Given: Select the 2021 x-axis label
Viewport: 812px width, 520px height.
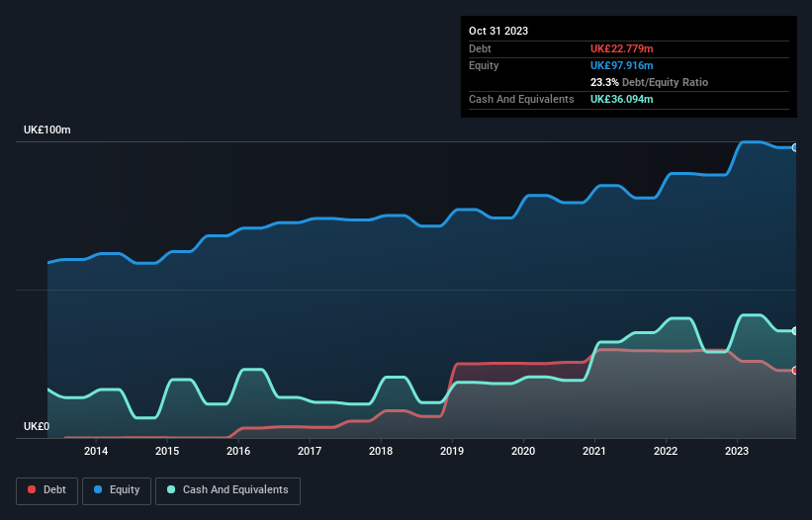Looking at the screenshot, I should point(594,451).
